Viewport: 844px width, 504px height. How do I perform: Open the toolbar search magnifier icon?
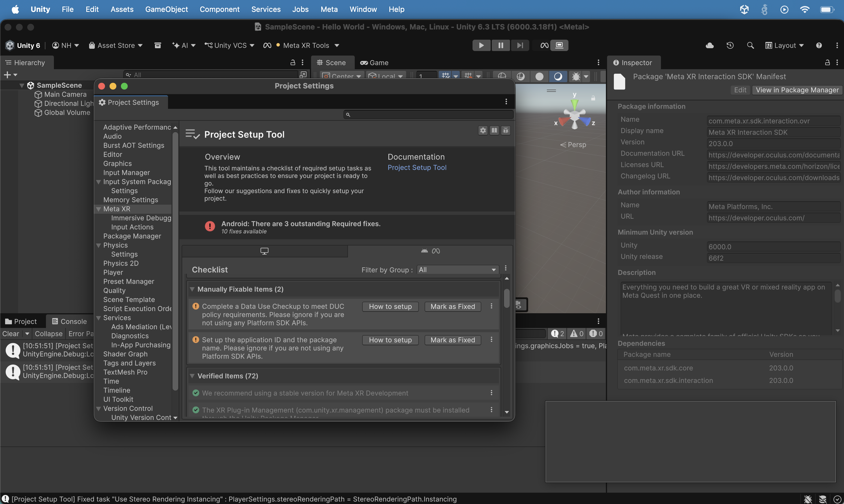point(750,45)
